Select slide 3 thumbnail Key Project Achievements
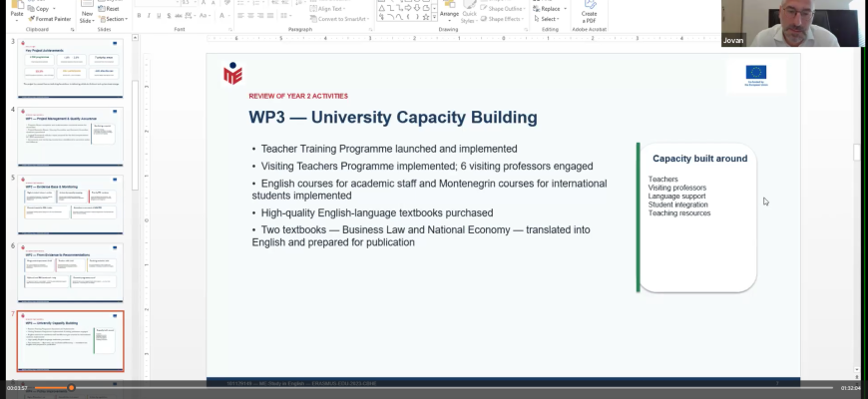 pos(70,68)
